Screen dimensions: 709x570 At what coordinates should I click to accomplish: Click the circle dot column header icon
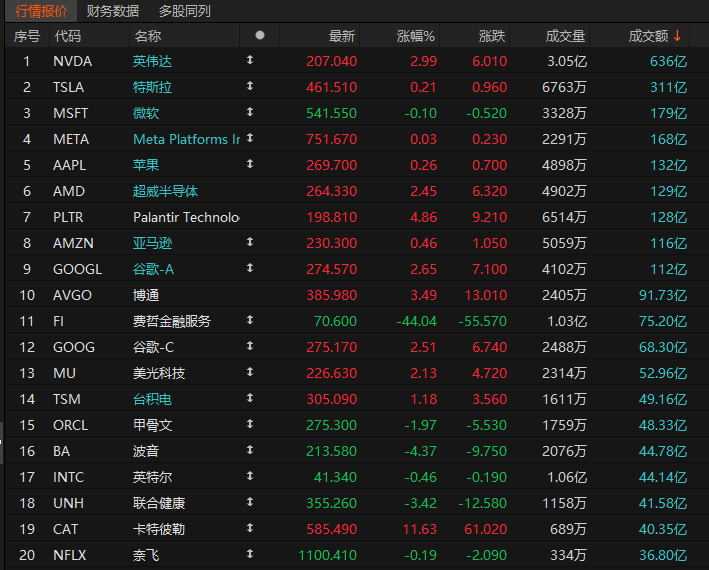260,35
